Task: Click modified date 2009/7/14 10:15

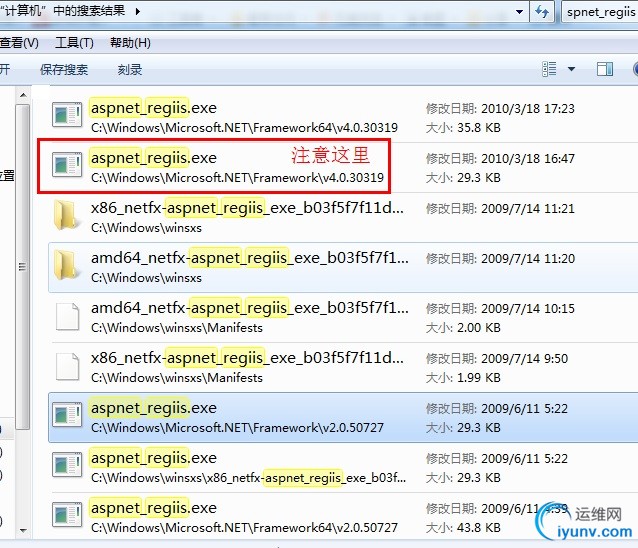Action: [x=528, y=308]
